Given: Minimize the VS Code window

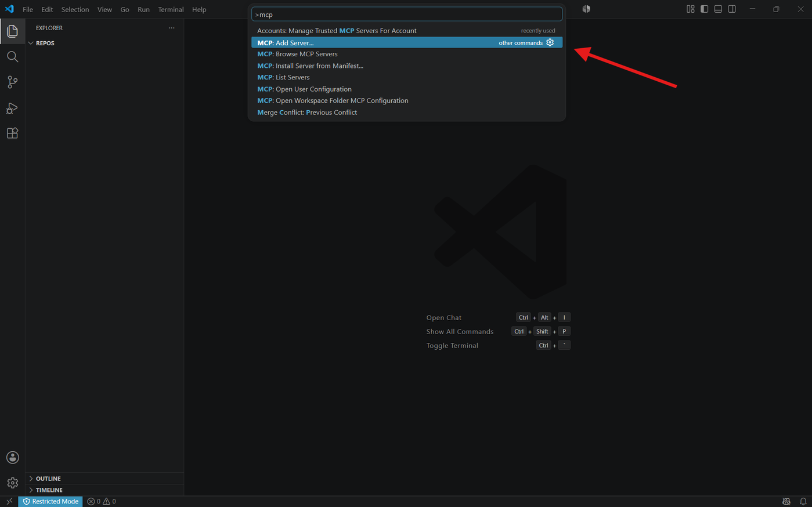Looking at the screenshot, I should pos(752,9).
